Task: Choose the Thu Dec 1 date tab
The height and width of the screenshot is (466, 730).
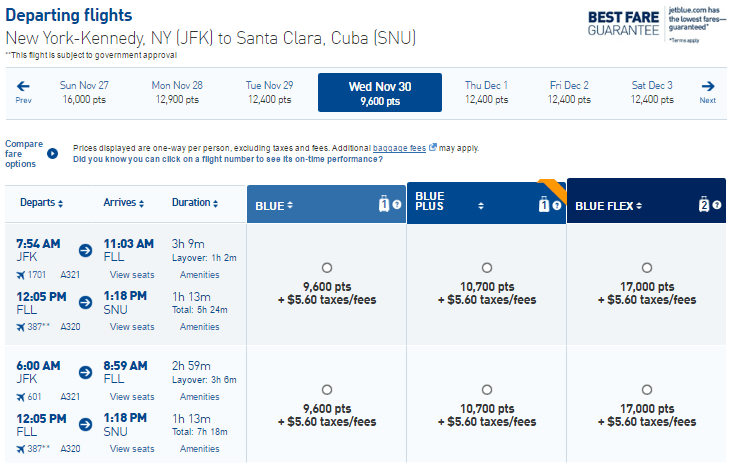Action: click(x=487, y=92)
